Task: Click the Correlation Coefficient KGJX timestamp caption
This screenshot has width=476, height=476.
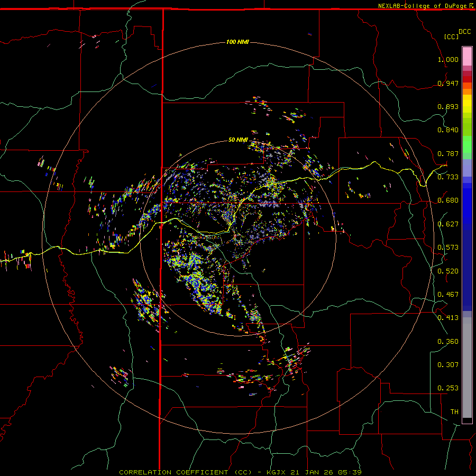Action: 240,472
